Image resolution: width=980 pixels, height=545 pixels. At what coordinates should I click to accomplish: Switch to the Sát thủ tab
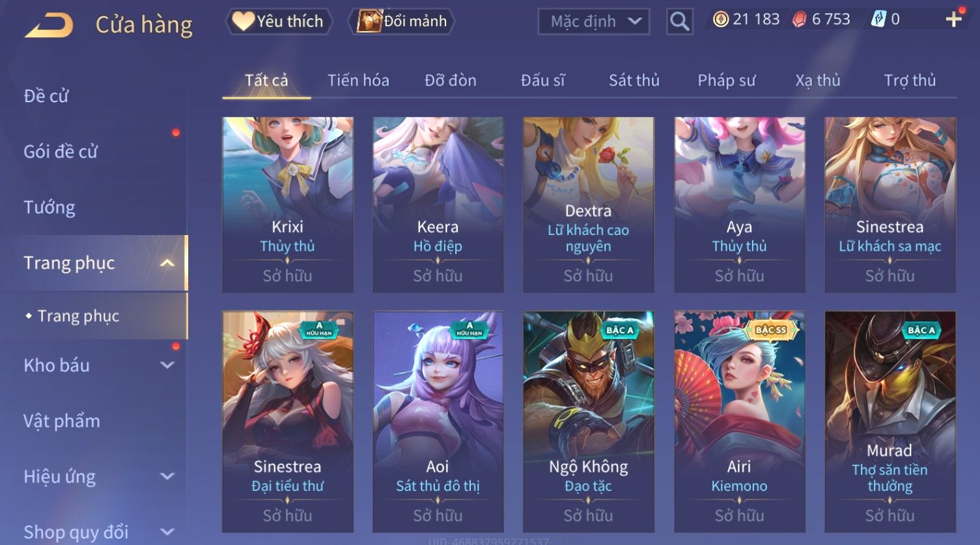tap(634, 81)
